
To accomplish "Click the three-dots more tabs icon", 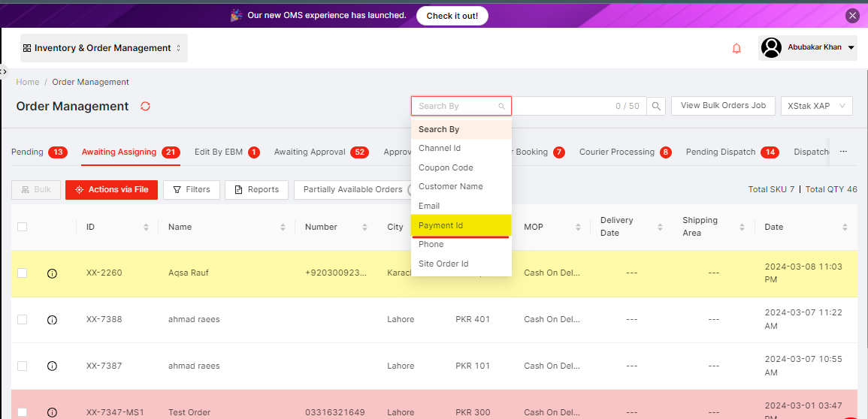I will point(843,152).
